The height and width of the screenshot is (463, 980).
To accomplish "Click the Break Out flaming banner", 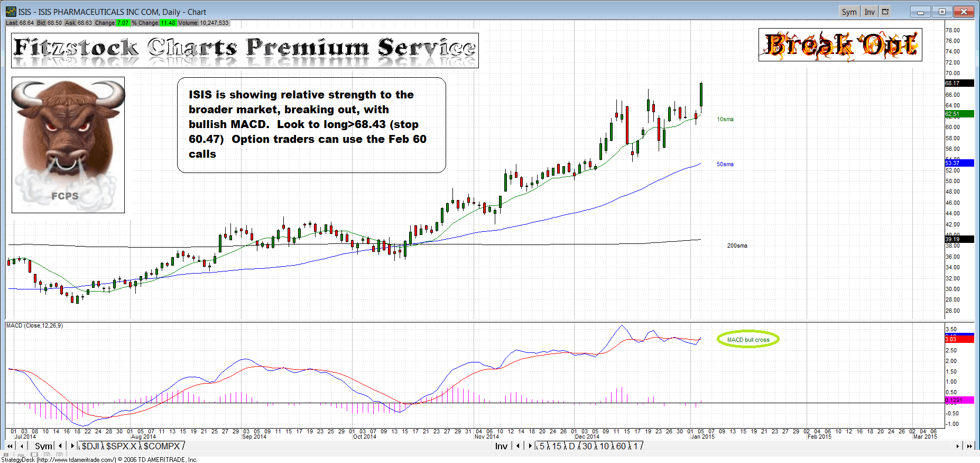I will 840,45.
